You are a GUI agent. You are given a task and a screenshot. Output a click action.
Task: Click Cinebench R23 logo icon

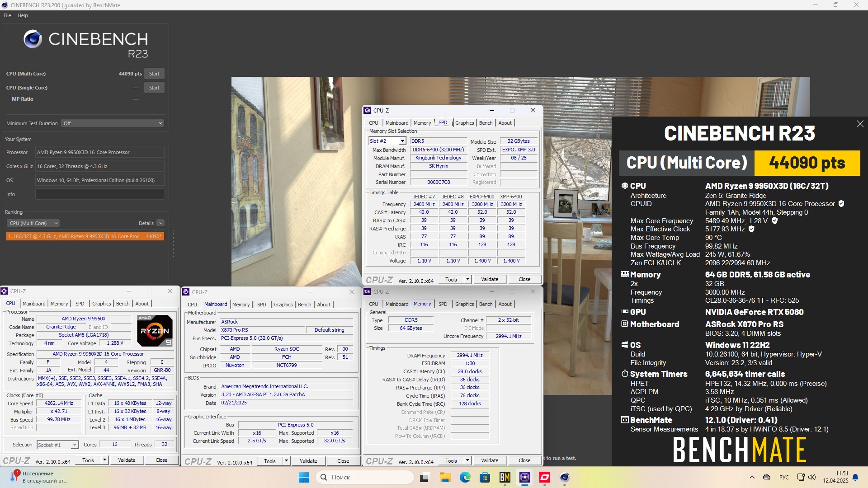tap(33, 39)
